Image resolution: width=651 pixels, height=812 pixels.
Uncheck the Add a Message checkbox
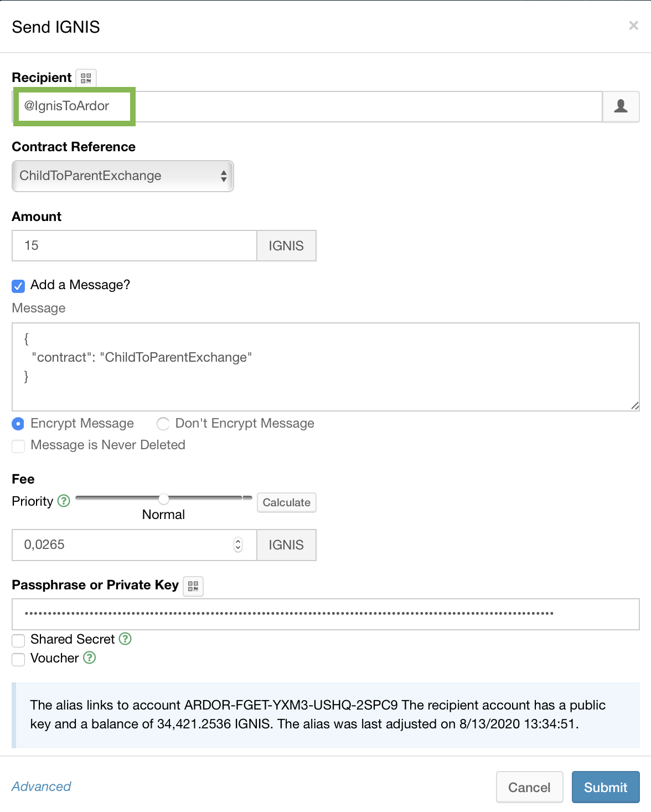click(x=18, y=286)
